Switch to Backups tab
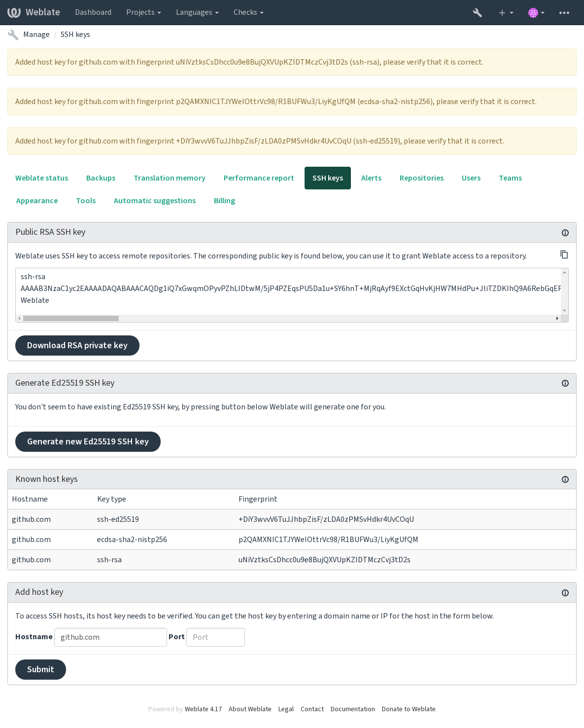This screenshot has width=584, height=728. pos(101,178)
